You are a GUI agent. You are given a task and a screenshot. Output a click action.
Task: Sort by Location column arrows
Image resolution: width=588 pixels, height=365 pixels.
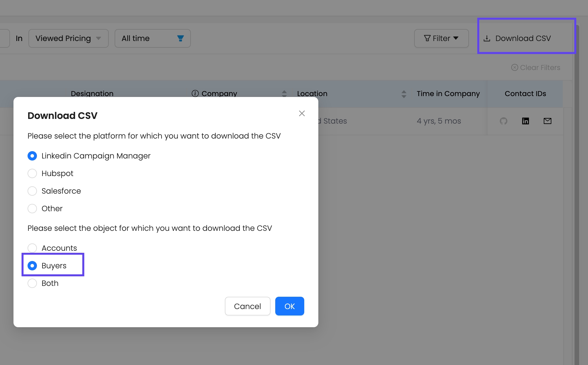pyautogui.click(x=404, y=94)
